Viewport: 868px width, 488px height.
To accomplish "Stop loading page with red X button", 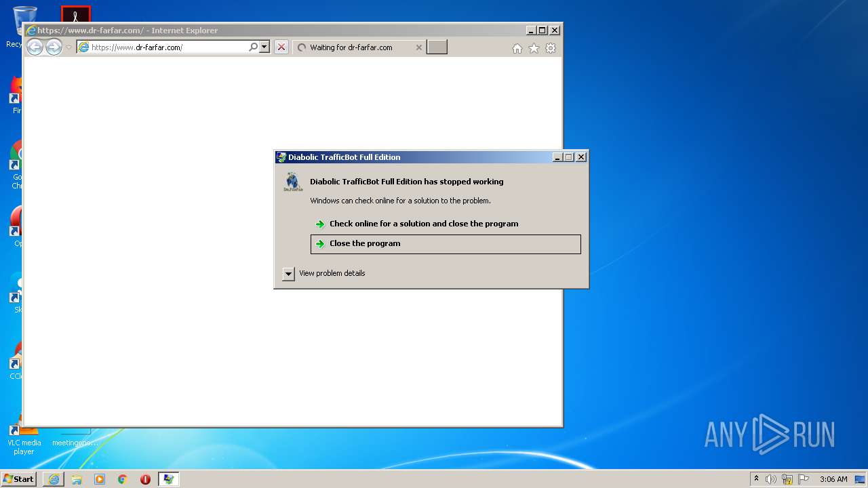I will coord(281,47).
